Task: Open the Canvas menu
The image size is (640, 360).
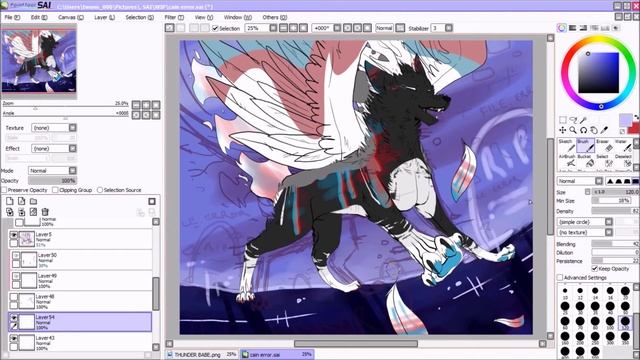Action: [x=71, y=17]
